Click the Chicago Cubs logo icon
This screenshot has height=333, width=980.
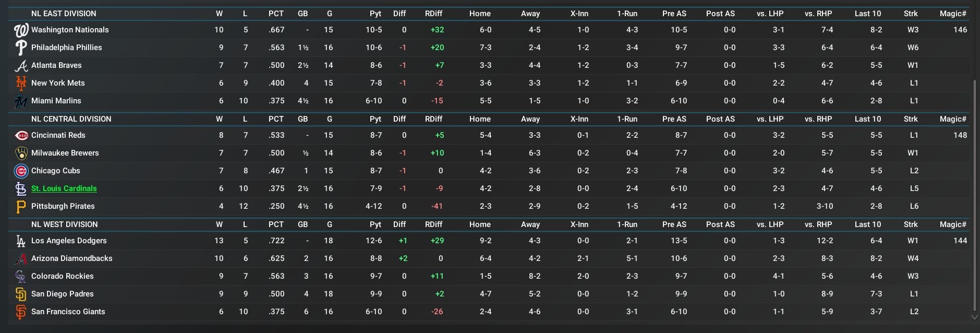[x=21, y=171]
